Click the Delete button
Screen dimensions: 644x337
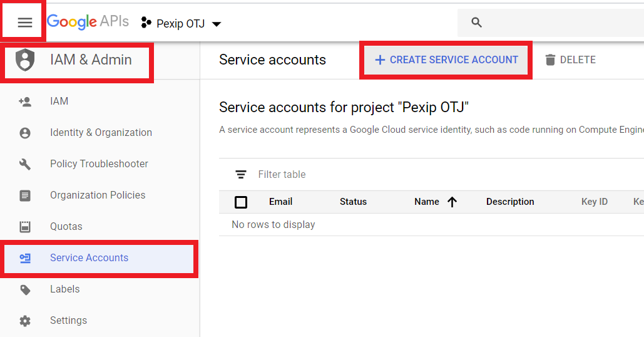(570, 60)
